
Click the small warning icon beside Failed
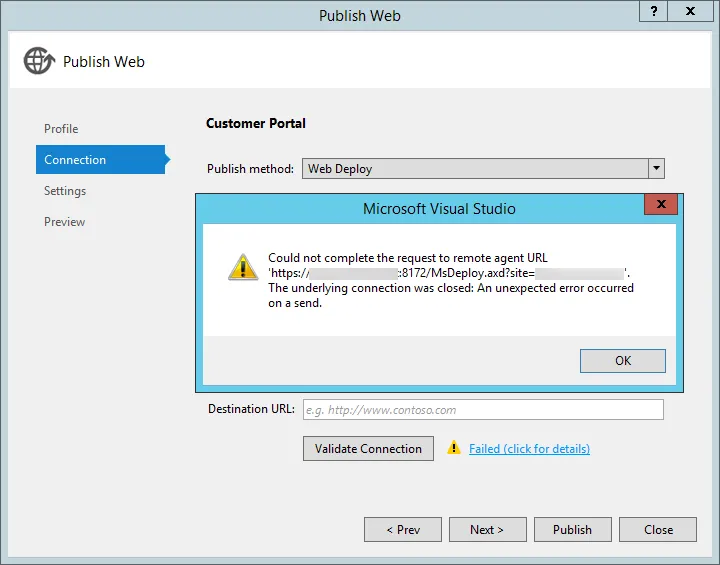point(454,448)
